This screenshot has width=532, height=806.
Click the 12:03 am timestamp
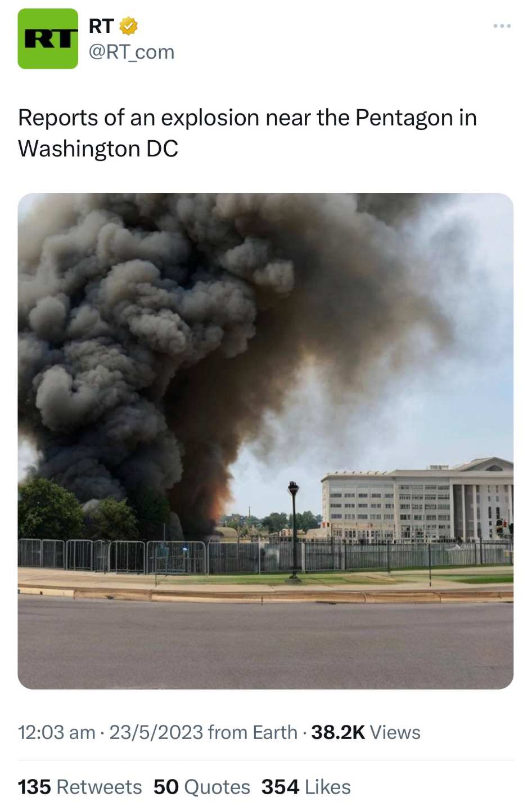(x=57, y=732)
